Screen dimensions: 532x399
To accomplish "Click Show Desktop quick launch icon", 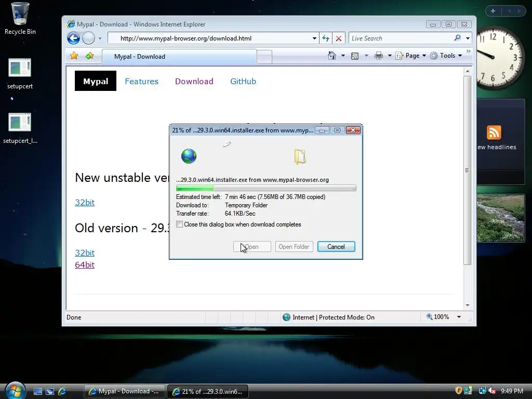I will [x=38, y=392].
